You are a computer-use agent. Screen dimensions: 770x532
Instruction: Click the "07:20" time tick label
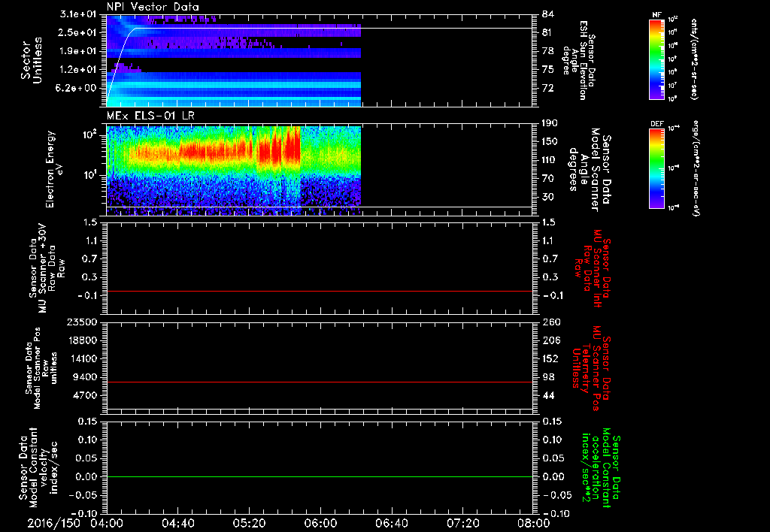pos(462,523)
